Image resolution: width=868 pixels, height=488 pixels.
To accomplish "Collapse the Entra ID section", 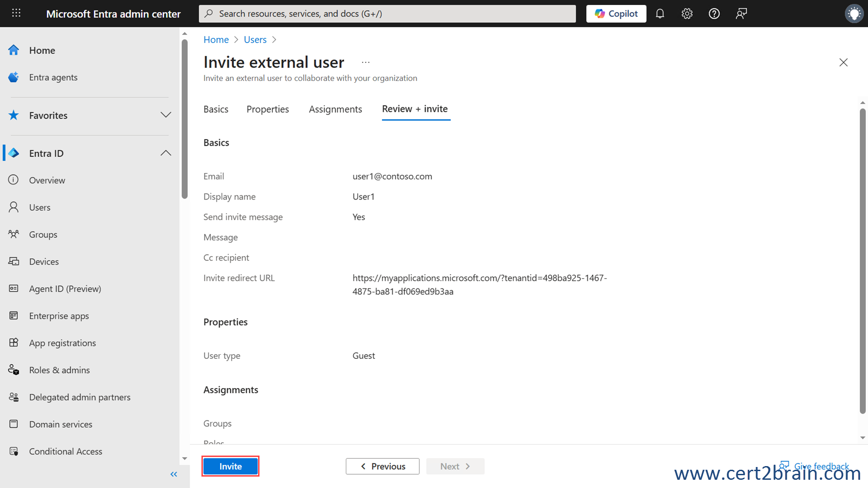I will point(165,153).
